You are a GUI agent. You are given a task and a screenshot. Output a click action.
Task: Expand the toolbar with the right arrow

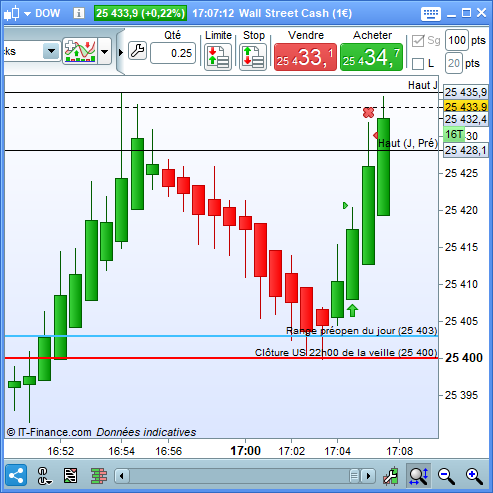(x=121, y=52)
